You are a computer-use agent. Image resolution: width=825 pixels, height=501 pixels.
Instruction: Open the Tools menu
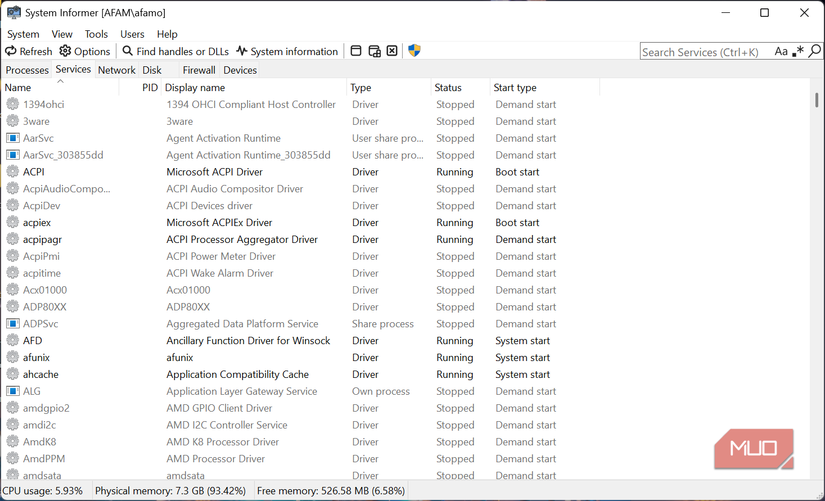tap(96, 34)
